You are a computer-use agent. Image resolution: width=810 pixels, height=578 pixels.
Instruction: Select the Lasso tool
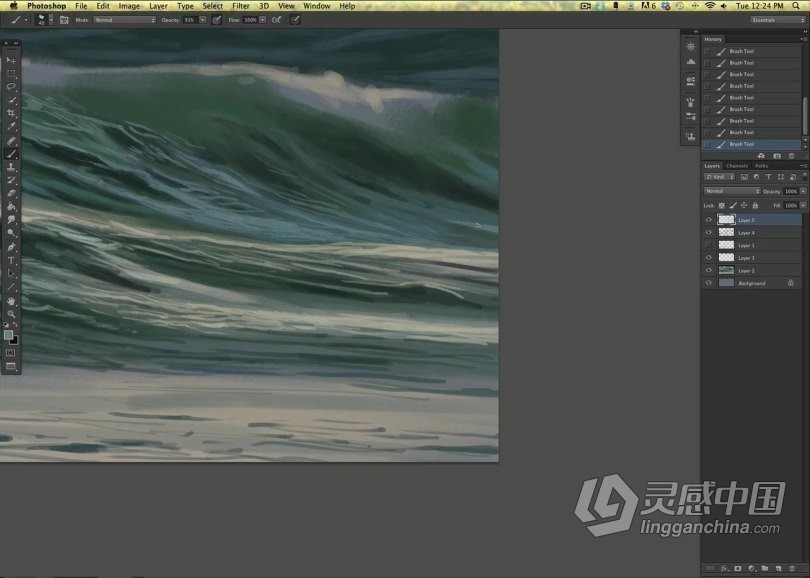click(x=11, y=87)
